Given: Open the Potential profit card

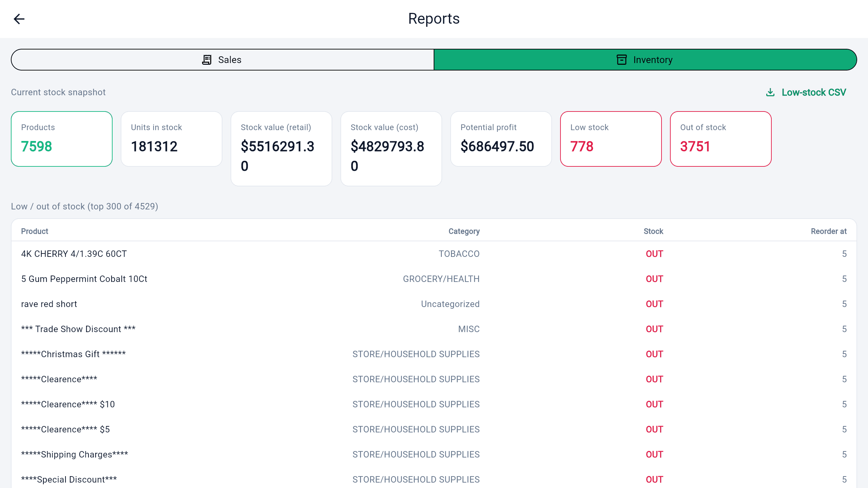Looking at the screenshot, I should 501,139.
